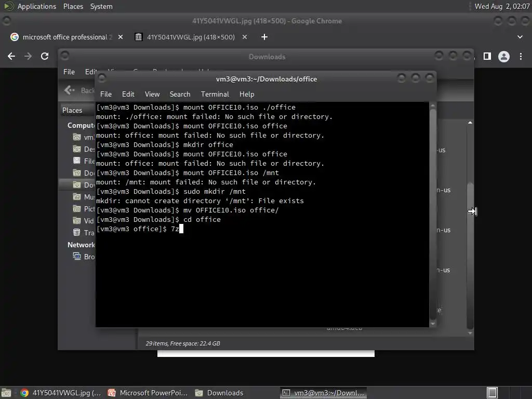Open the Chrome profile avatar
The height and width of the screenshot is (399, 532).
[x=504, y=56]
